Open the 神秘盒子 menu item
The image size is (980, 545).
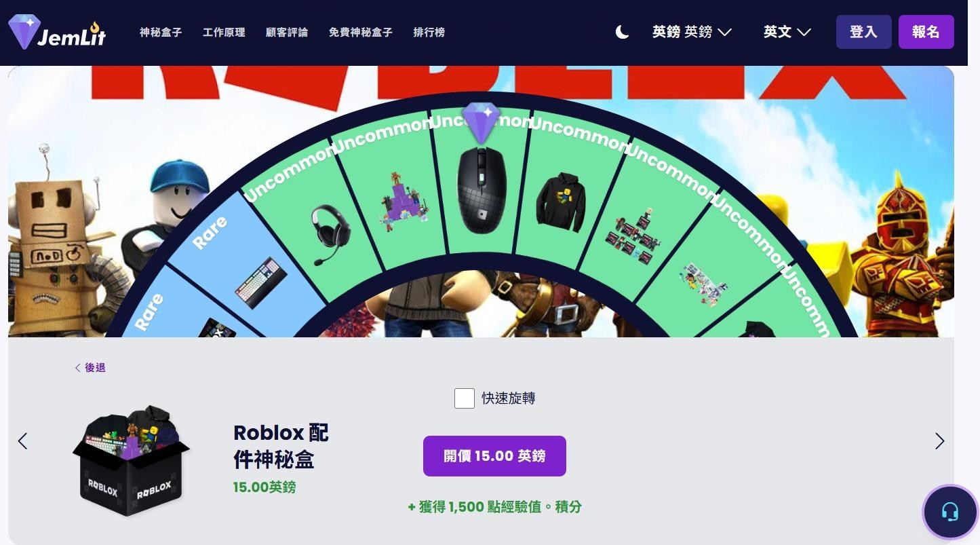click(161, 32)
